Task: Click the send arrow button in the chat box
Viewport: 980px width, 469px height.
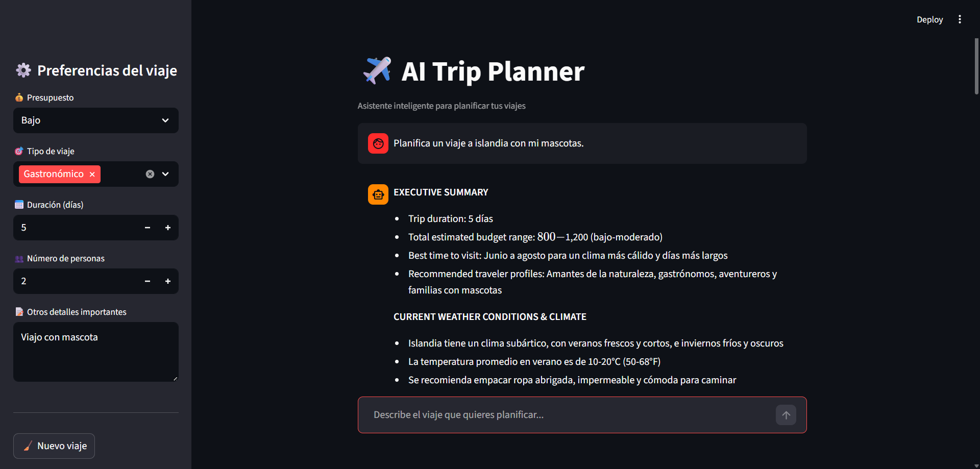Action: tap(786, 415)
